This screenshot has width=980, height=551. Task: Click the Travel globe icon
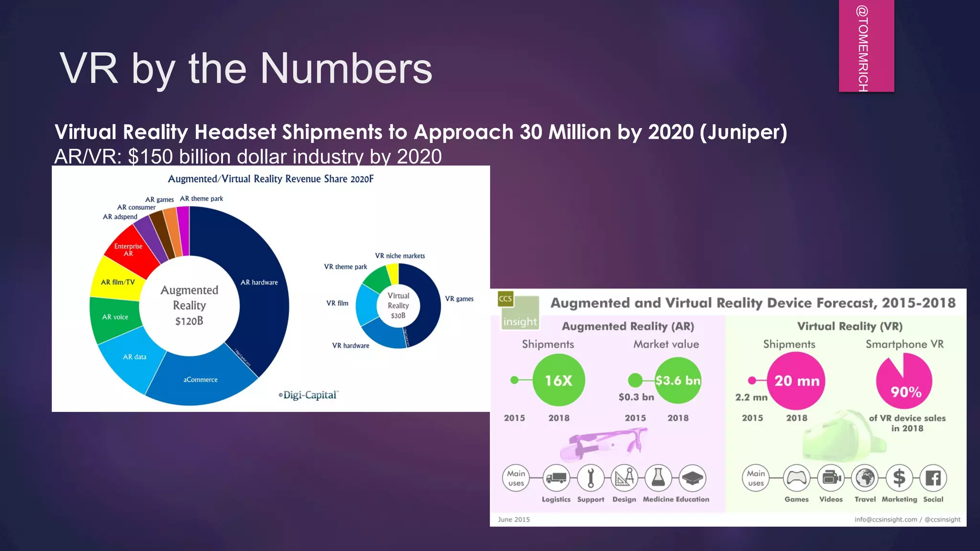click(865, 478)
